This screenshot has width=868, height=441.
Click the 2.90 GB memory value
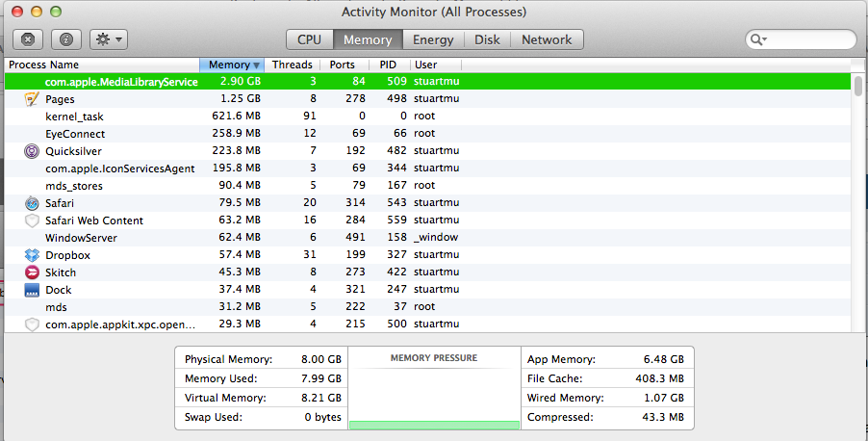(241, 81)
